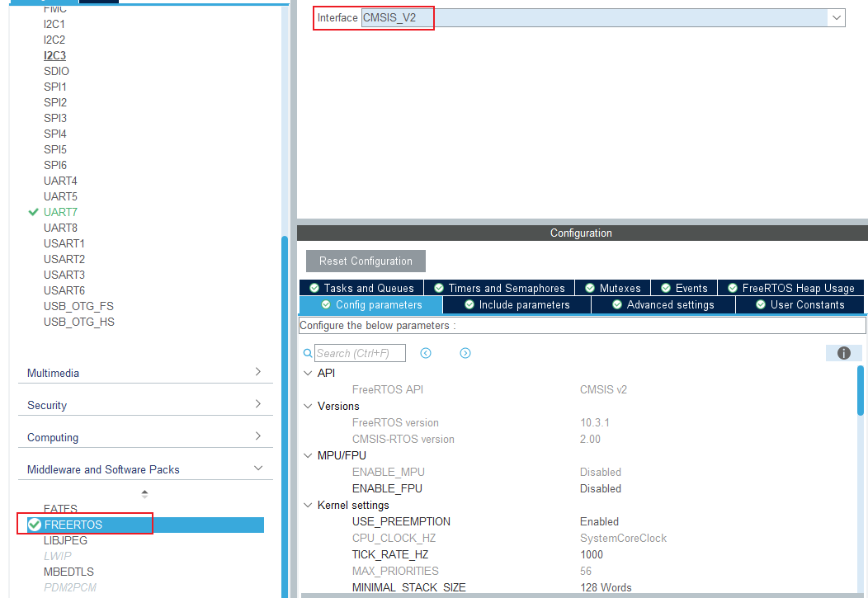Image resolution: width=868 pixels, height=598 pixels.
Task: Select LIBJPEG middleware
Action: coord(65,540)
